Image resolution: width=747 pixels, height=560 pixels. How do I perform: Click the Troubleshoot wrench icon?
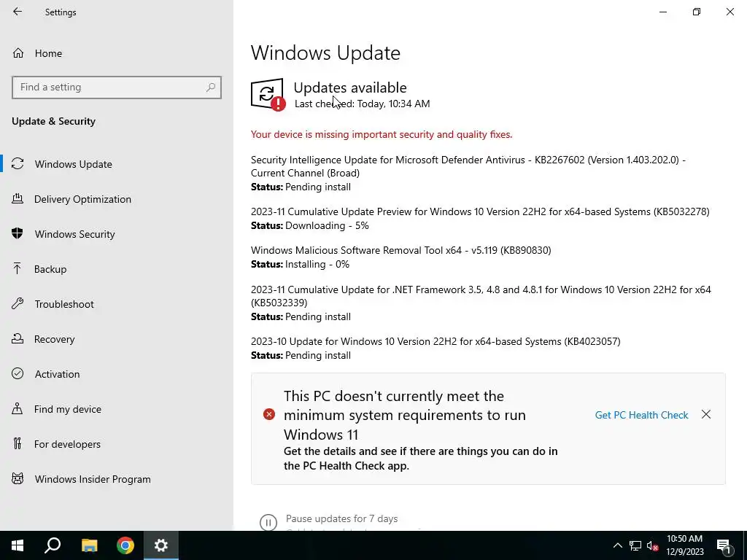pyautogui.click(x=18, y=303)
